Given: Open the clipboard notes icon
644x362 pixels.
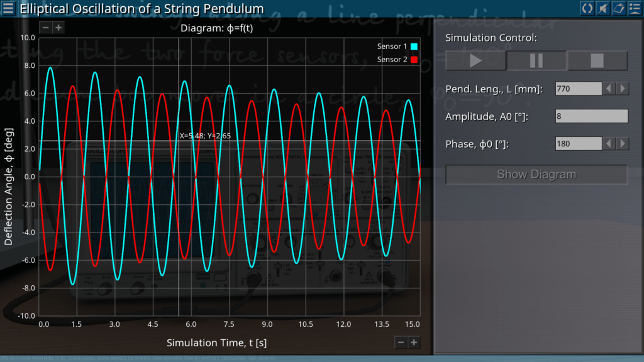Looking at the screenshot, I should (x=618, y=8).
